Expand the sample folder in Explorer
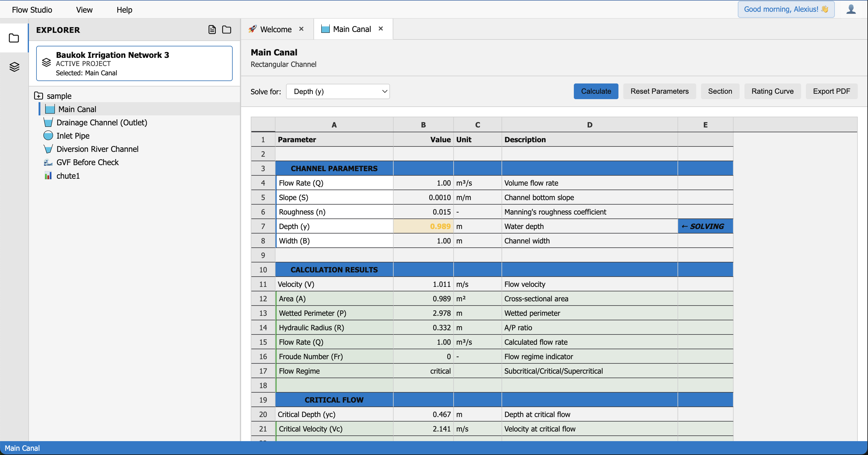868x455 pixels. [x=38, y=96]
